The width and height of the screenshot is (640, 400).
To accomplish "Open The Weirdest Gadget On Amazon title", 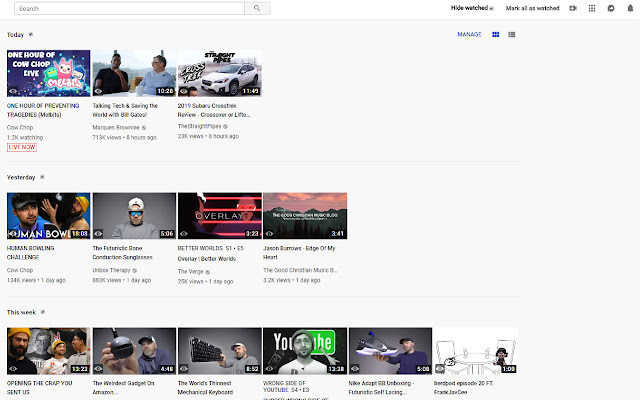I will click(123, 387).
